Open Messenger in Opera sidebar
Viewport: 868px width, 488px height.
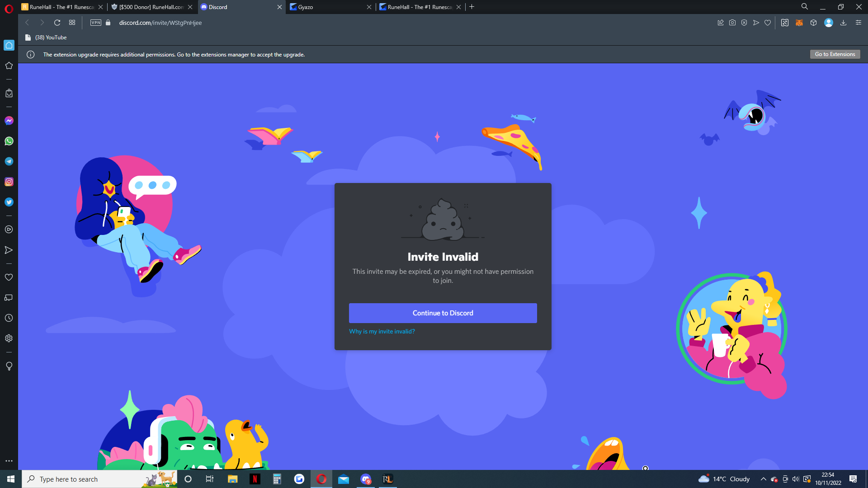click(x=9, y=121)
